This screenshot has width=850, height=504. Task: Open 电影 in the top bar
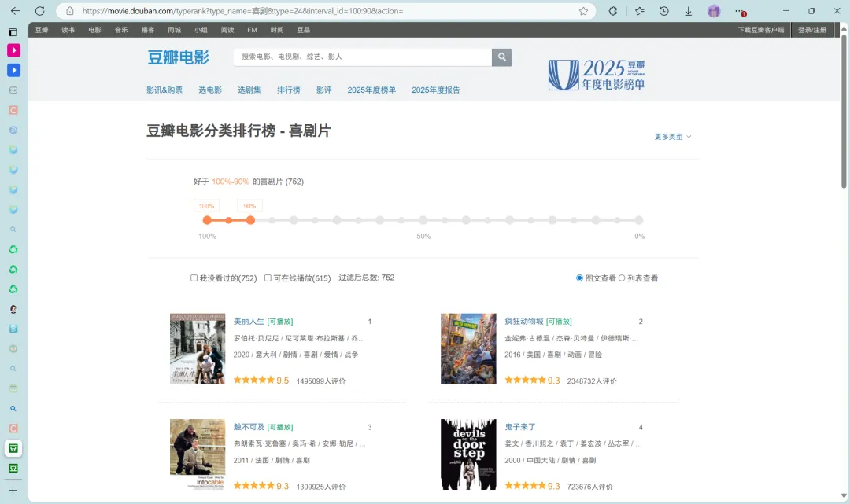(x=95, y=30)
